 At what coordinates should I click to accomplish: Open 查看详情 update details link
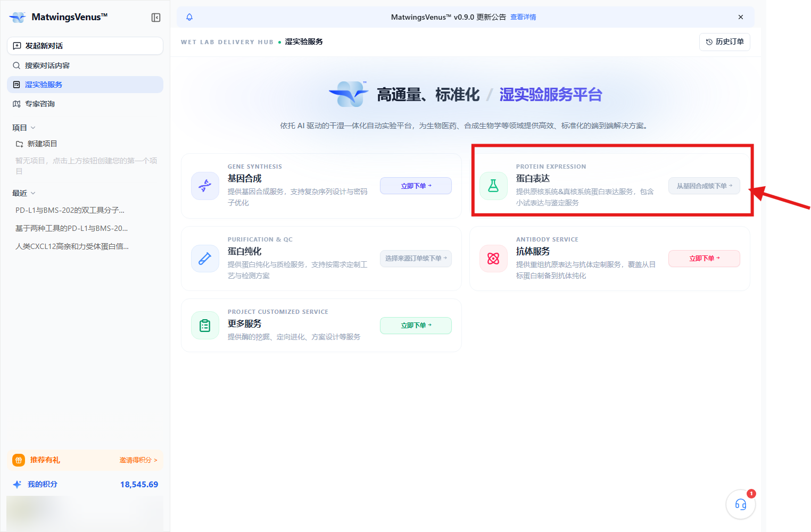pos(523,17)
